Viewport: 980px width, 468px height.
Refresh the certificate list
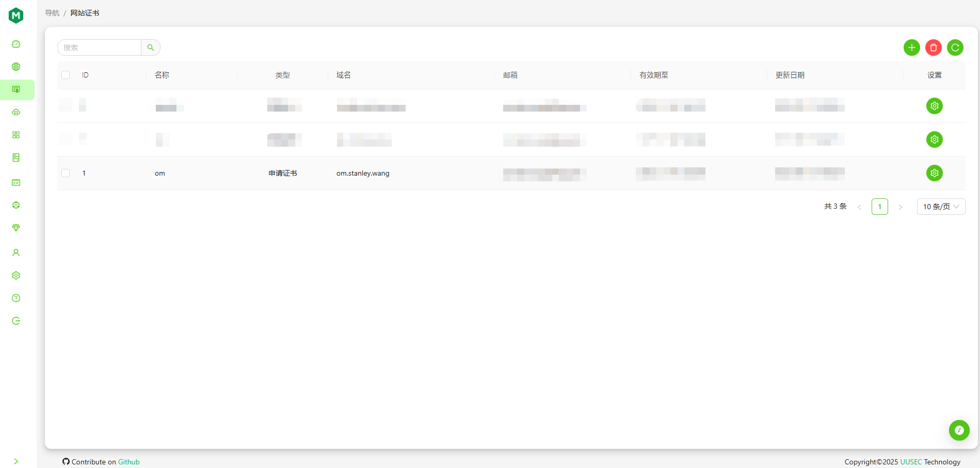click(x=955, y=47)
